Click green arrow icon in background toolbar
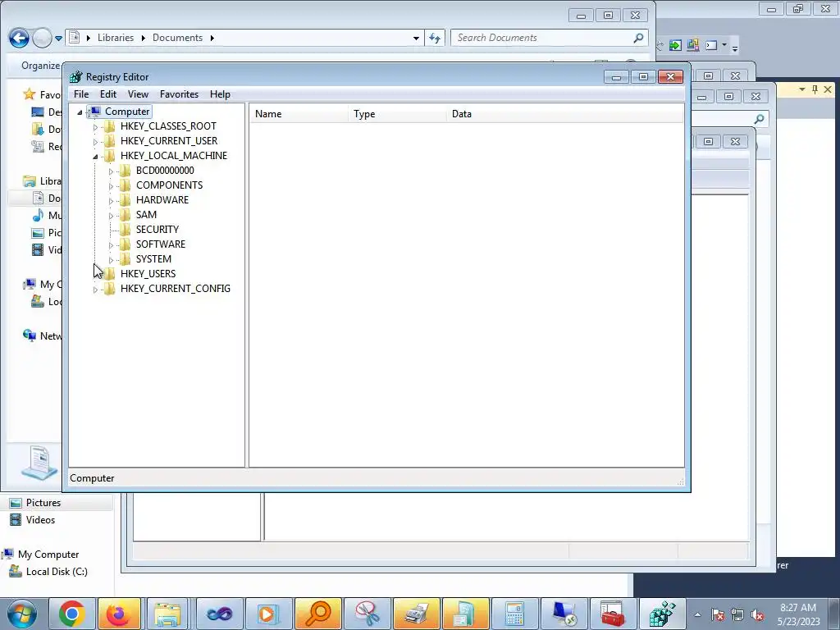Viewport: 840px width, 630px height. [x=675, y=46]
